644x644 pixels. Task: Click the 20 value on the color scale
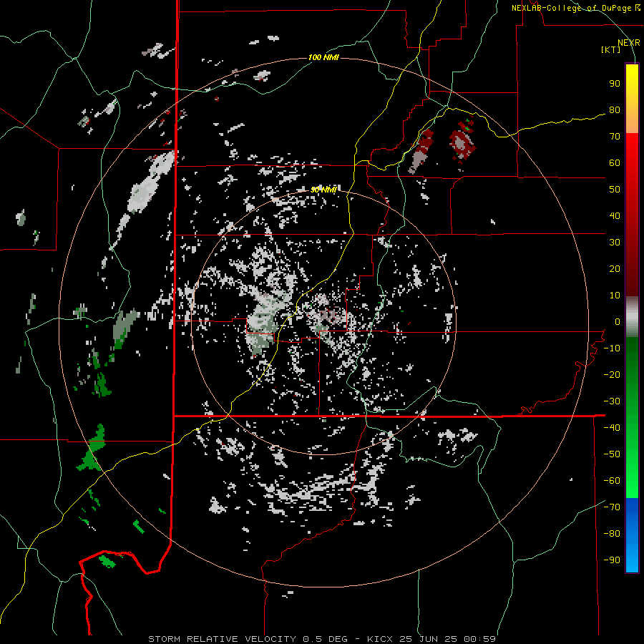(615, 269)
